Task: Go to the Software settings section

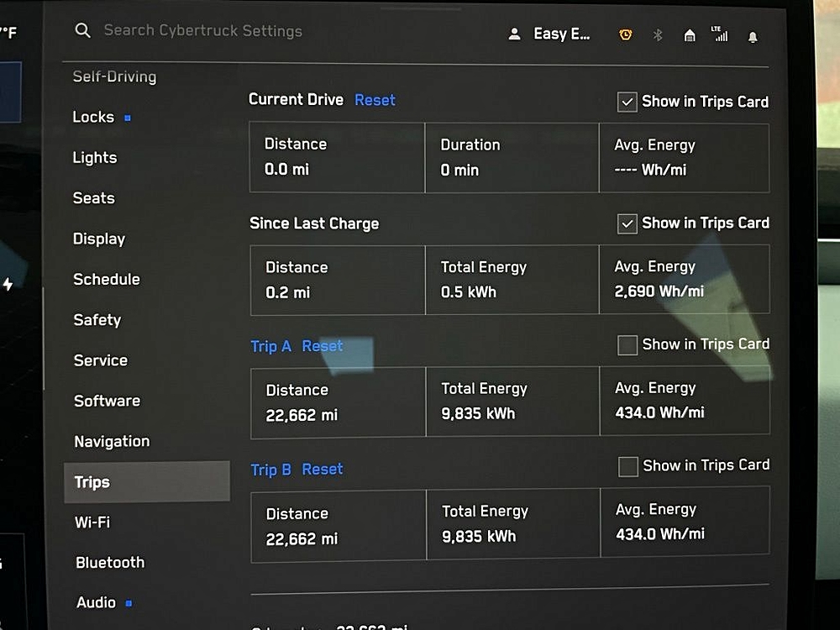Action: pos(107,401)
